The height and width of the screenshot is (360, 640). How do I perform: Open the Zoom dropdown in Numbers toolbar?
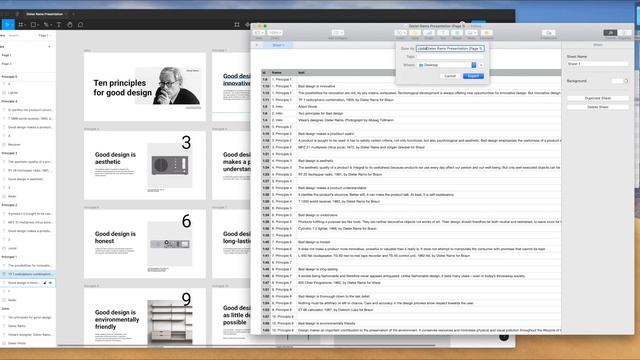coord(275,33)
